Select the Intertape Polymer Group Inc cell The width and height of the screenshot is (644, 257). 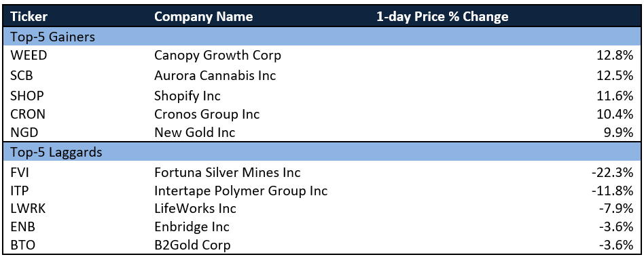pos(240,191)
